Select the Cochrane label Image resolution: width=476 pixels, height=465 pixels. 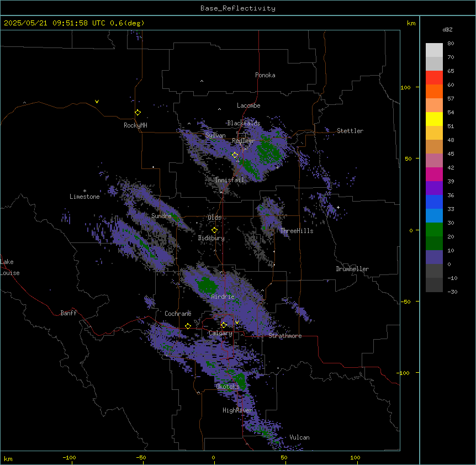pos(178,314)
